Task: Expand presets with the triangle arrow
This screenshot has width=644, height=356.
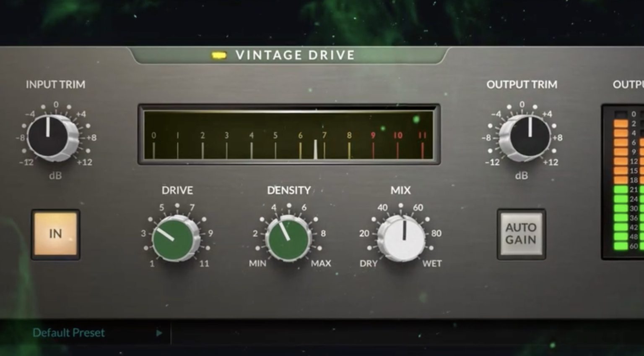Action: (x=159, y=333)
